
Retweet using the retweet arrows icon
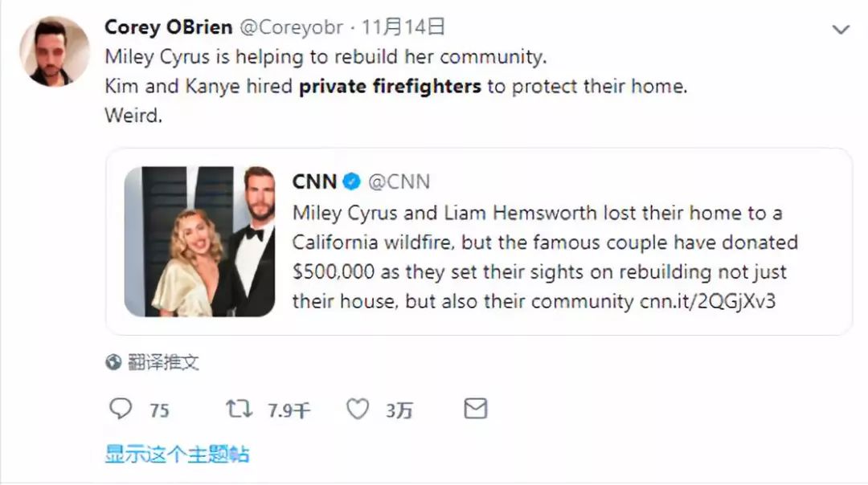pyautogui.click(x=239, y=410)
